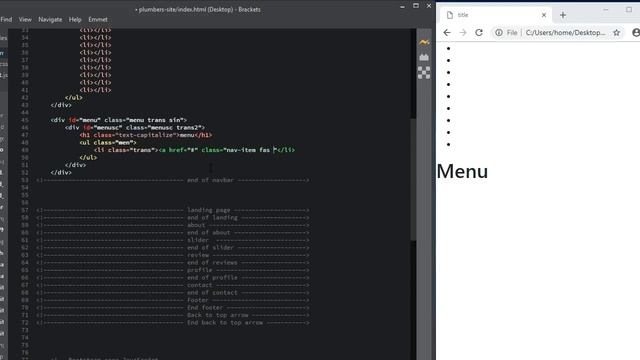The image size is (640, 360).
Task: Click line number 45 in the gutter
Action: (x=24, y=120)
